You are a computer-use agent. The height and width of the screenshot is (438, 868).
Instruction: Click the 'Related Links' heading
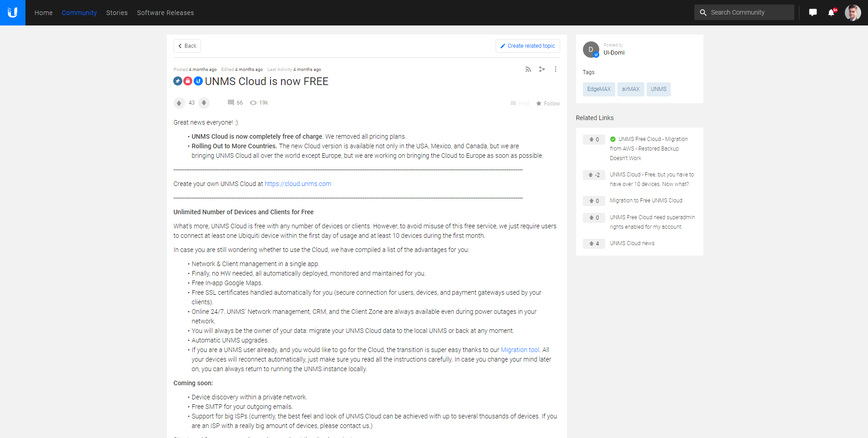point(595,118)
